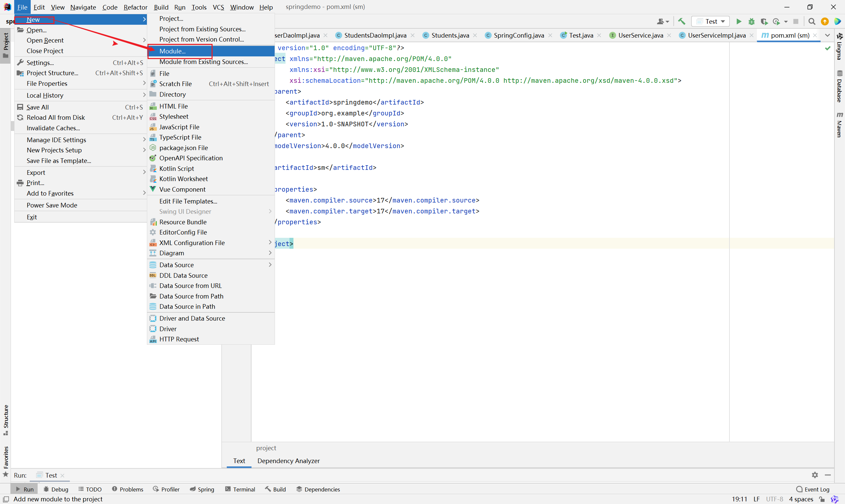Click the green Run button
845x504 pixels.
pos(738,21)
